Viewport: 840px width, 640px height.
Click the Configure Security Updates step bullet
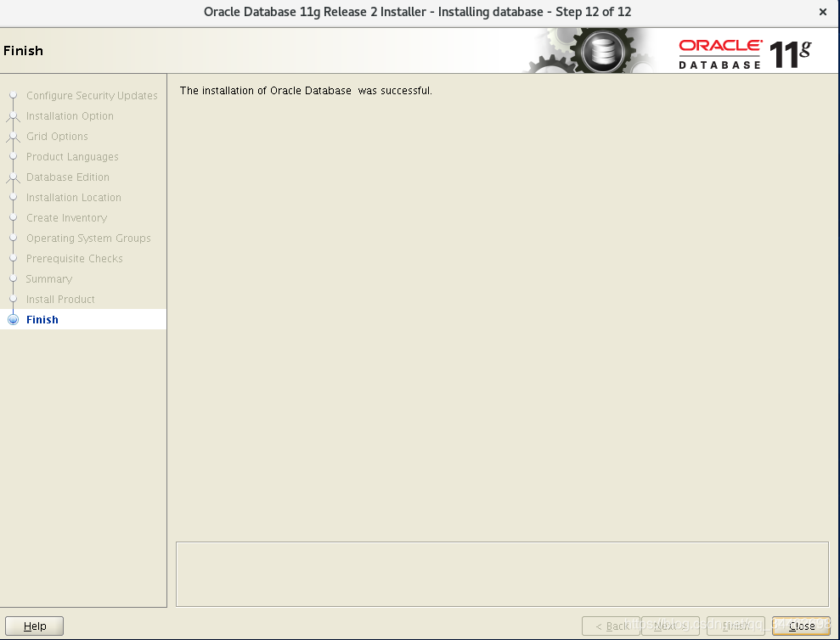pos(14,95)
